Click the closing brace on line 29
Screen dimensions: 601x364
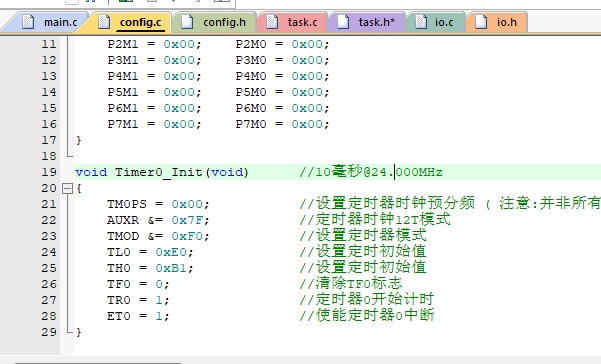79,332
